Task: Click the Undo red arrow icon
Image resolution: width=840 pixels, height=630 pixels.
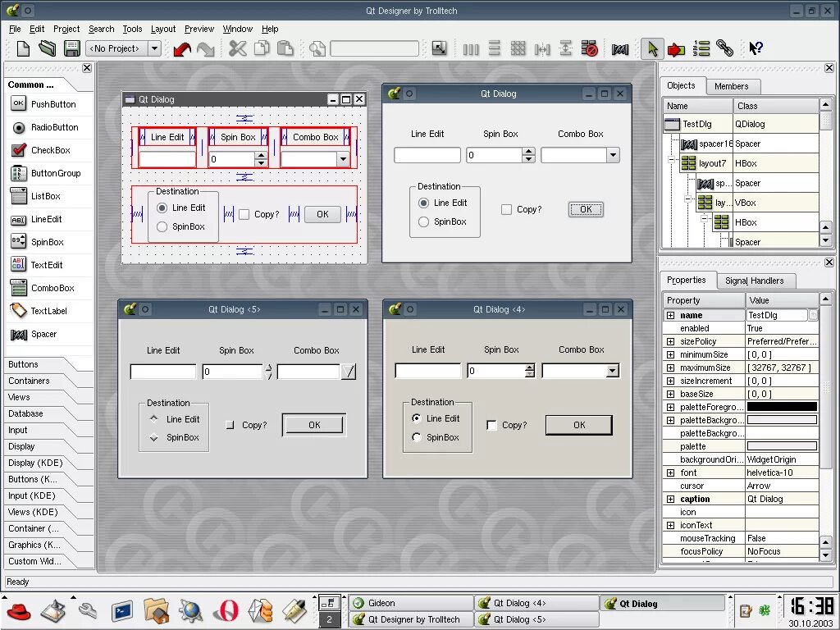Action: click(182, 49)
